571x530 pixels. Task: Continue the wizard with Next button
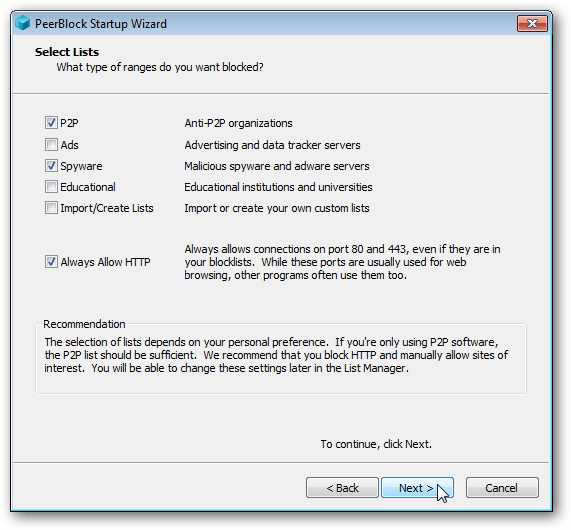(417, 487)
